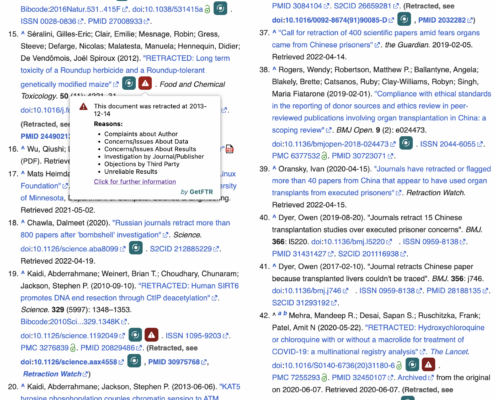Click GetFTR icon beside doi:10.1126/science.aax4558
Image resolution: width=495 pixels, height=400 pixels.
[134, 361]
